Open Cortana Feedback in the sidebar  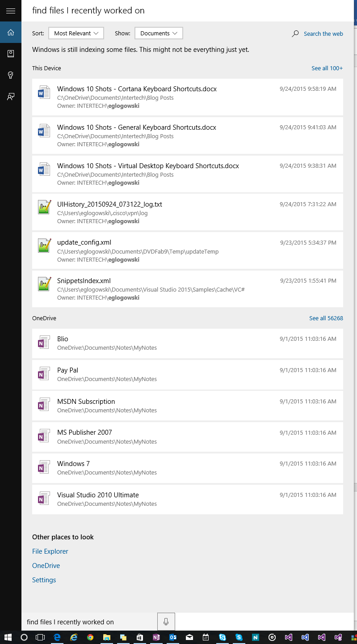tap(11, 96)
